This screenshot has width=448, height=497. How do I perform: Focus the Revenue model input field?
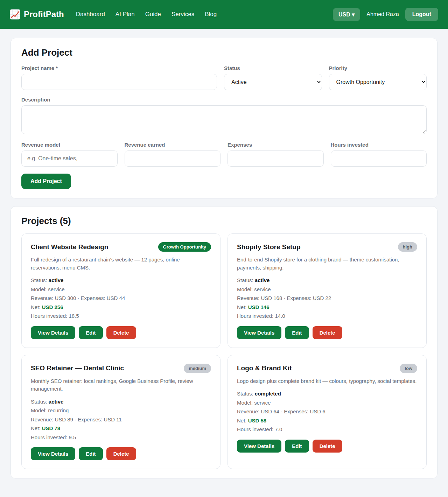(x=69, y=159)
